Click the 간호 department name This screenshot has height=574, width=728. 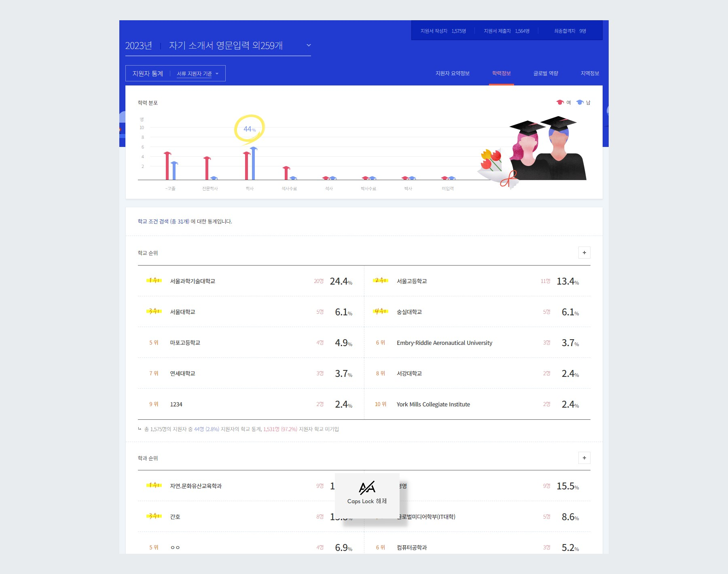pos(175,517)
